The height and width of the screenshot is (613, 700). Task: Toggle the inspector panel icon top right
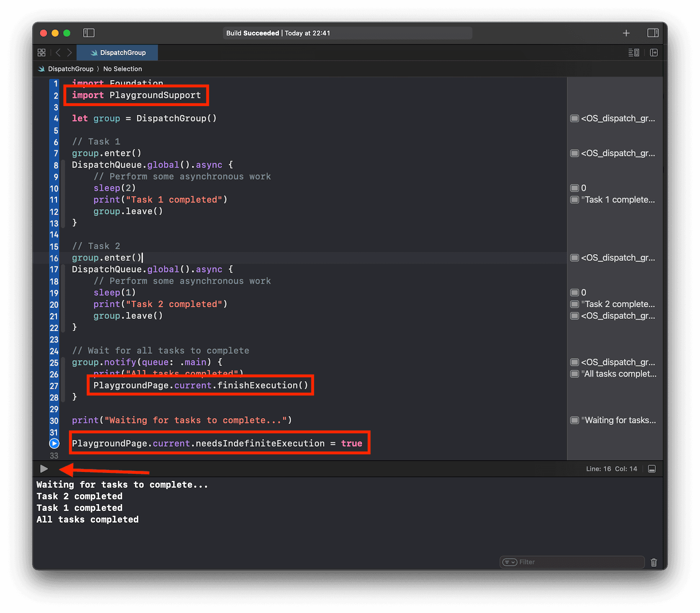[x=653, y=33]
